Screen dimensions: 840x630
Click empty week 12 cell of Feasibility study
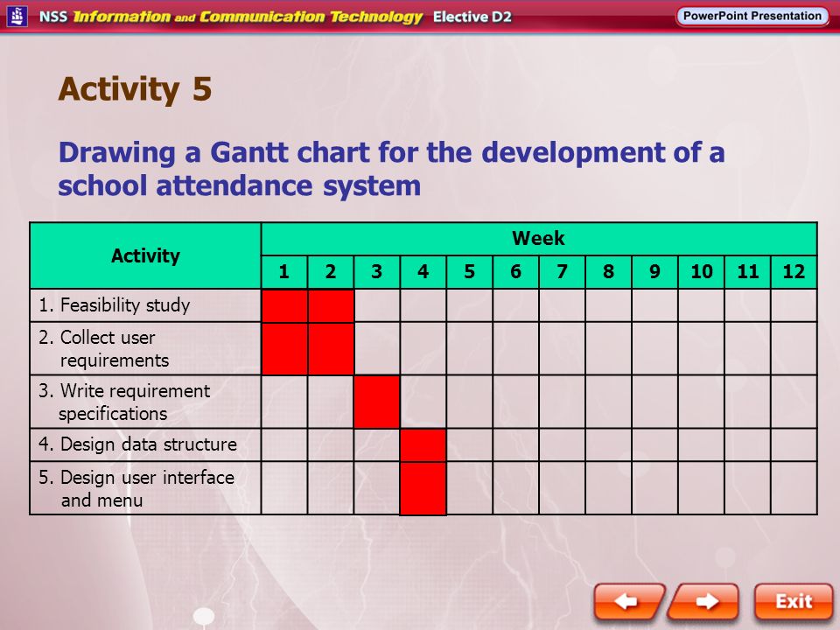point(794,305)
